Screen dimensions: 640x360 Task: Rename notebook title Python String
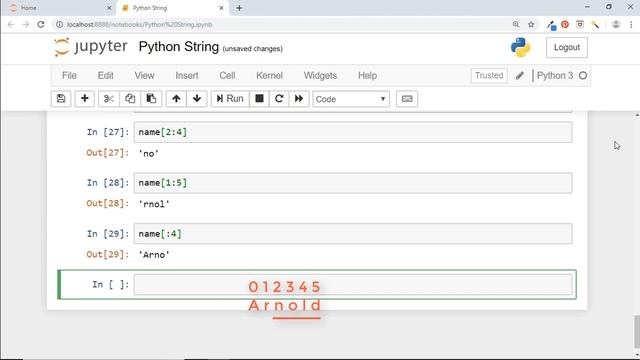click(179, 47)
